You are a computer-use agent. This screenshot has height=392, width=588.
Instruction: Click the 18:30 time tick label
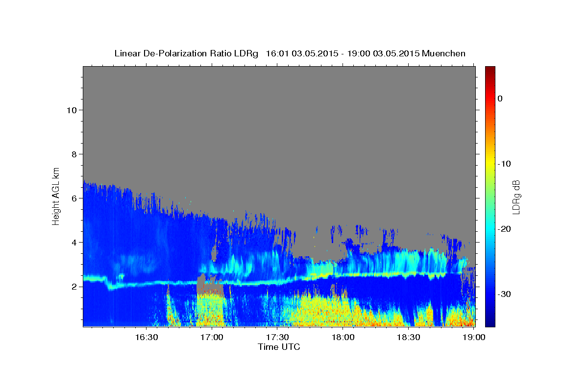408,337
